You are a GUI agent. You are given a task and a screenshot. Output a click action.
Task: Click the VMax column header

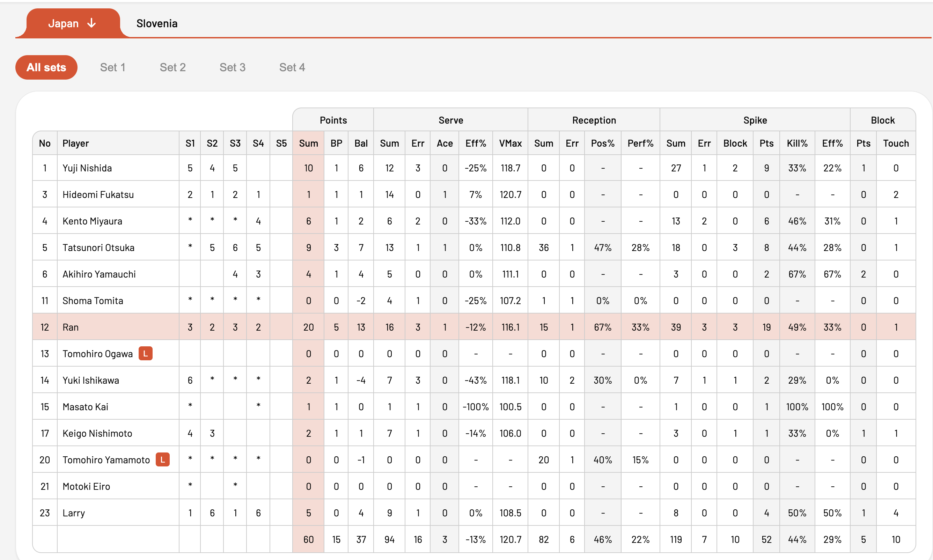click(x=510, y=143)
